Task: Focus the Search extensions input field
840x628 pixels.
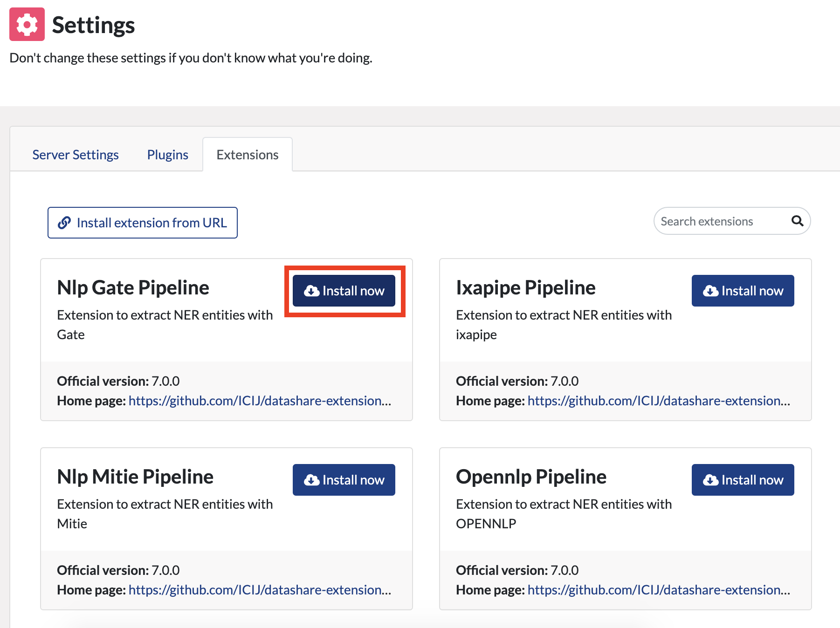Action: pyautogui.click(x=723, y=221)
